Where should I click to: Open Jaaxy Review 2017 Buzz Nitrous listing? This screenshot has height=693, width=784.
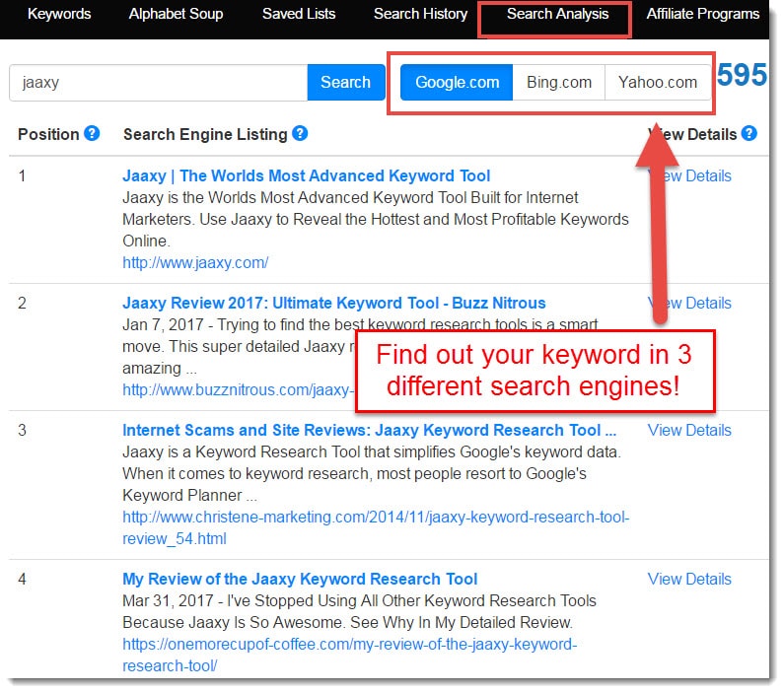coord(334,304)
